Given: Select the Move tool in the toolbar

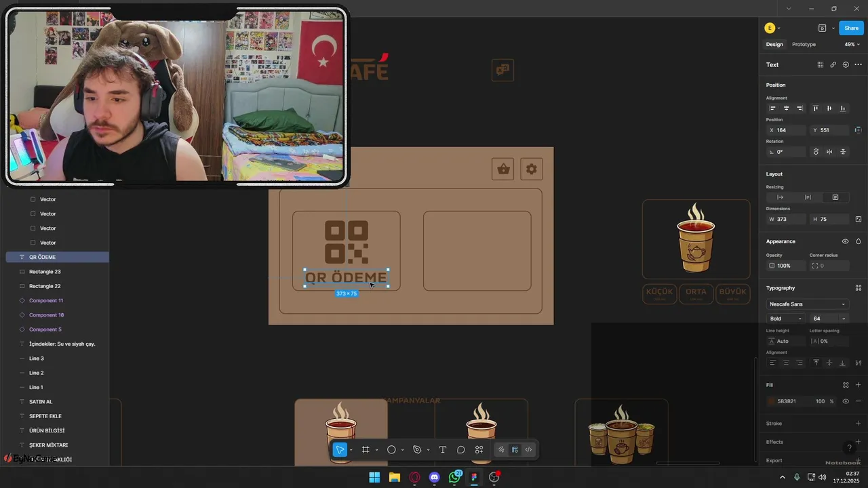Looking at the screenshot, I should 340,449.
